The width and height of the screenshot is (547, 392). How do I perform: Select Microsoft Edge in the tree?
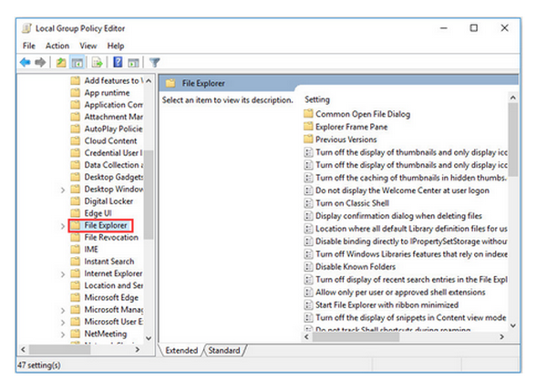(x=111, y=297)
